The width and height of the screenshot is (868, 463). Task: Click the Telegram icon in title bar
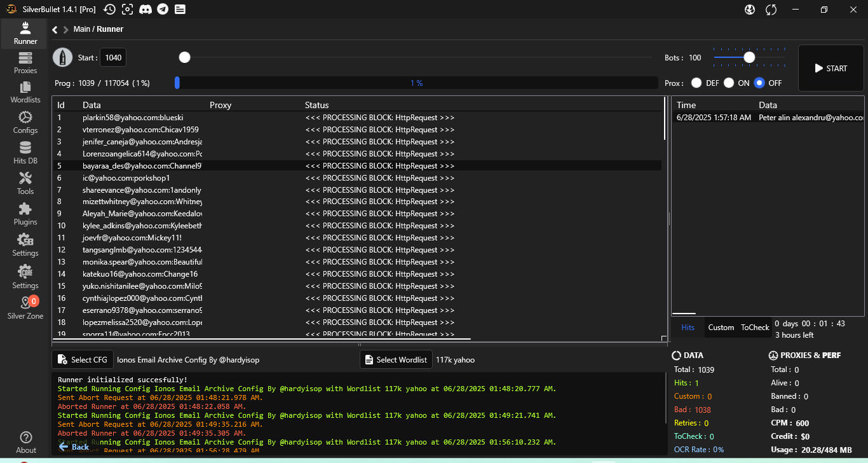click(163, 9)
